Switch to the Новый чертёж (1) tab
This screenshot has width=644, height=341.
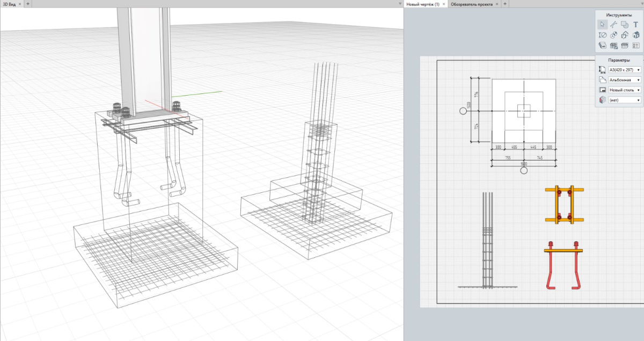(422, 4)
